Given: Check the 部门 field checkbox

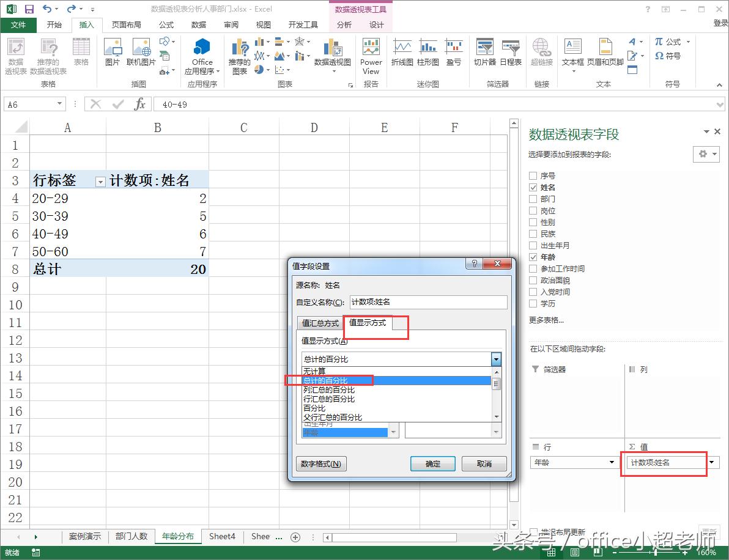Looking at the screenshot, I should click(x=533, y=199).
